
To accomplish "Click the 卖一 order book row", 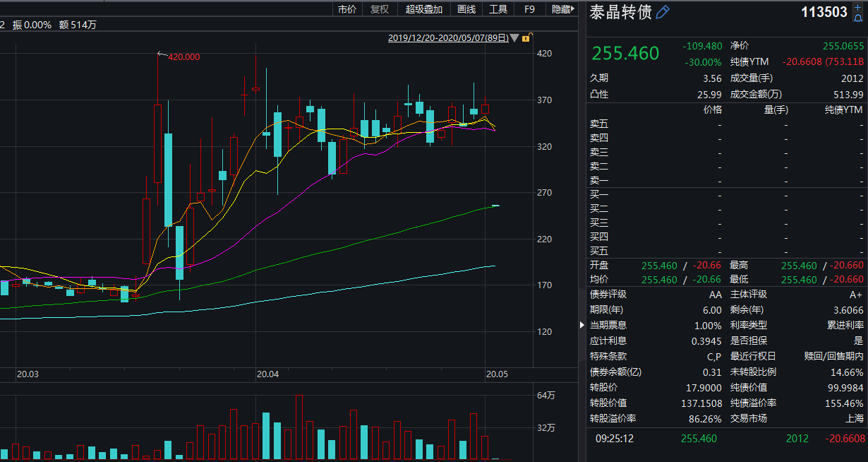I will click(727, 180).
